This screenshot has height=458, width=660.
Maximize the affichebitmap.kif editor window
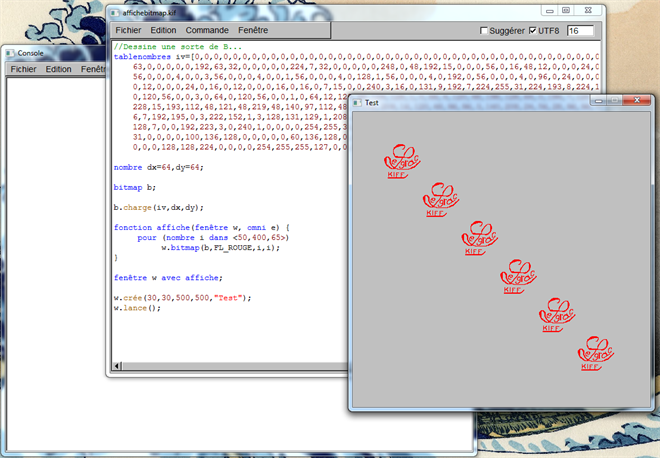point(566,11)
